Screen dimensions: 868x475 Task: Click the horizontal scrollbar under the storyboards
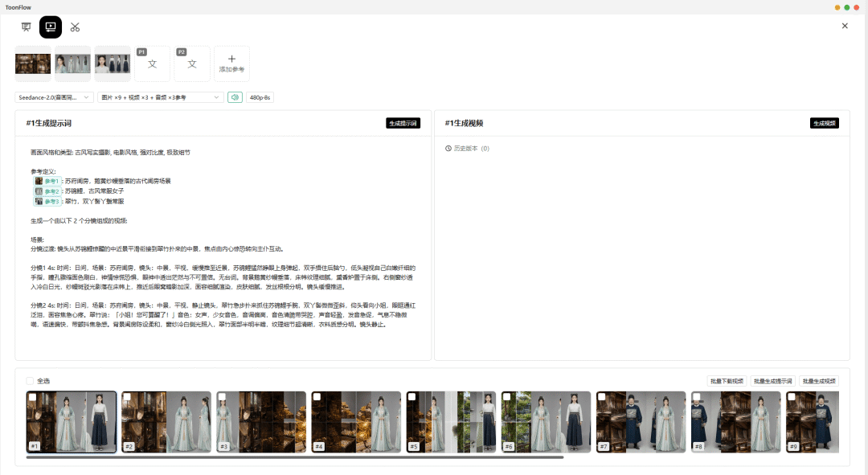[295, 457]
